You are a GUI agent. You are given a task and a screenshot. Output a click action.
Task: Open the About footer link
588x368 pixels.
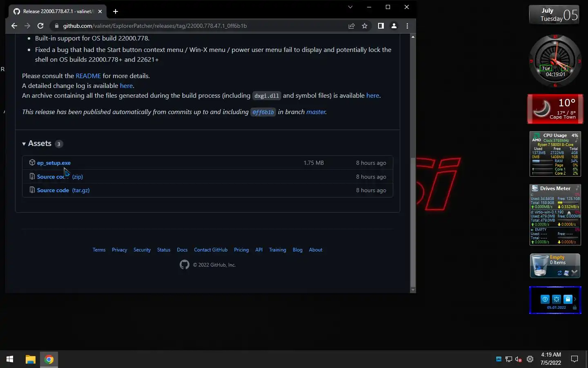pyautogui.click(x=316, y=250)
